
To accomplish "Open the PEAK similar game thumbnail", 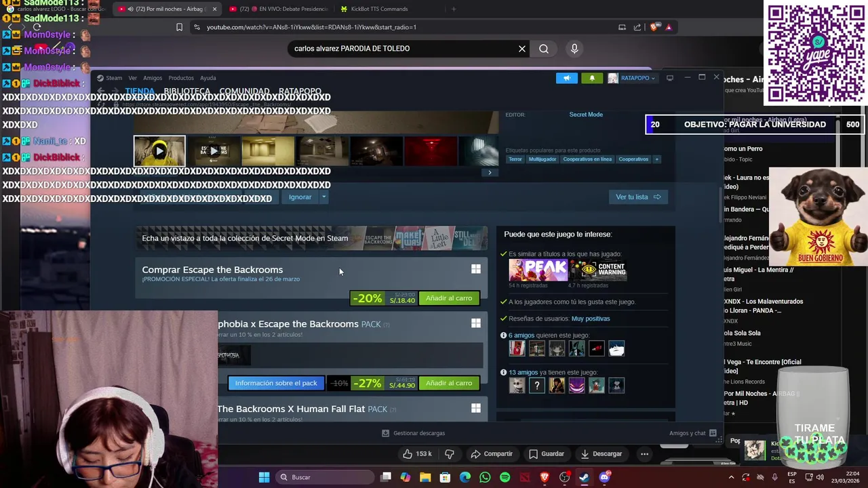I will pyautogui.click(x=538, y=270).
